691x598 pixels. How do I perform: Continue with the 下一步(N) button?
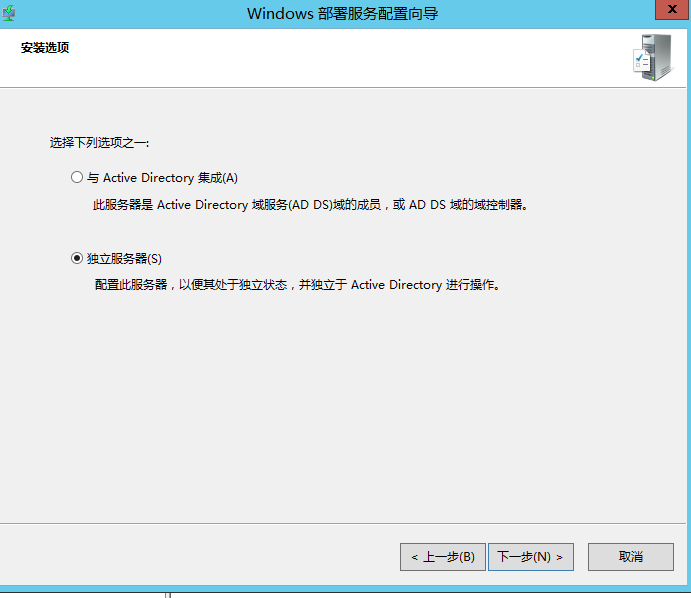coord(531,557)
